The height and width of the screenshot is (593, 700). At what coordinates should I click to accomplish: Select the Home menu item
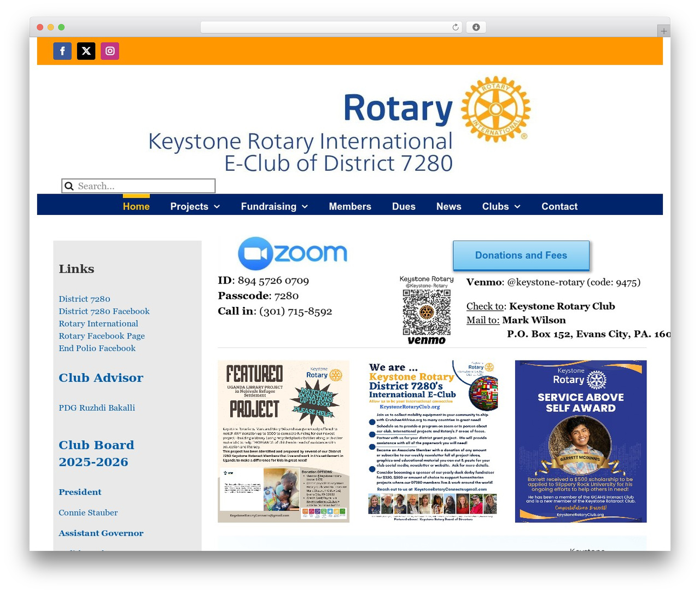[136, 206]
